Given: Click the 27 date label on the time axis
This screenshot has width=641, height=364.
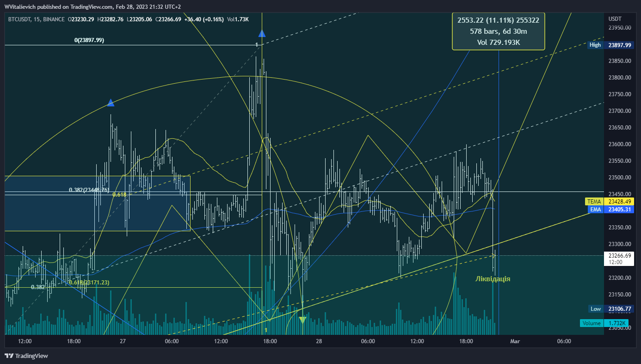Looking at the screenshot, I should point(123,341).
